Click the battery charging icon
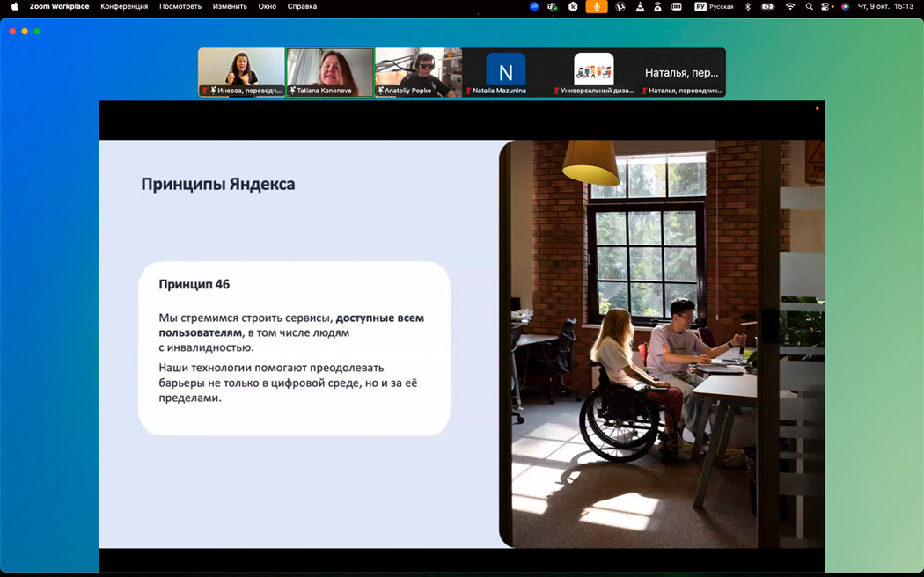The height and width of the screenshot is (577, 924). click(767, 6)
